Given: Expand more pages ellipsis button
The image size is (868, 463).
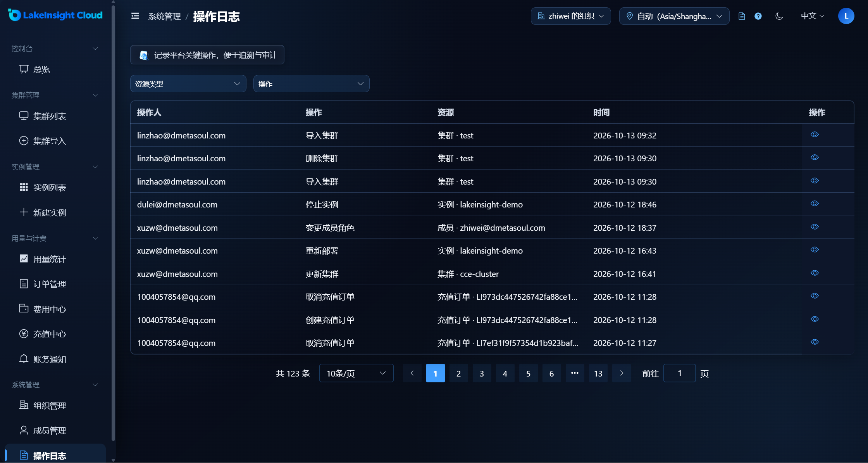Looking at the screenshot, I should tap(575, 373).
